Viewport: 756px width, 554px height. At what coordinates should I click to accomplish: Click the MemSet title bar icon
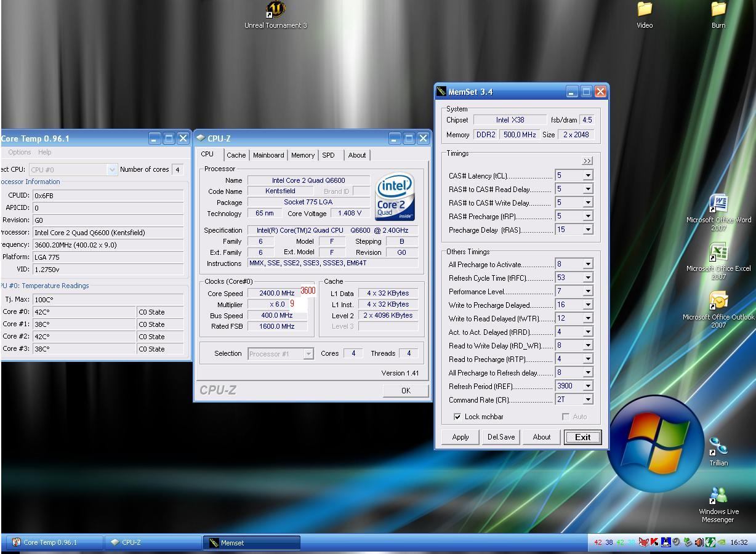(x=441, y=92)
